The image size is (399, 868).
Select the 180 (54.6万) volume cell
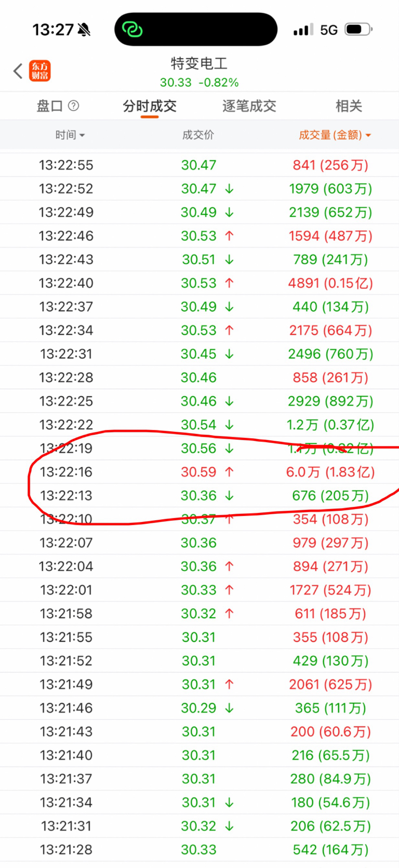point(330,803)
